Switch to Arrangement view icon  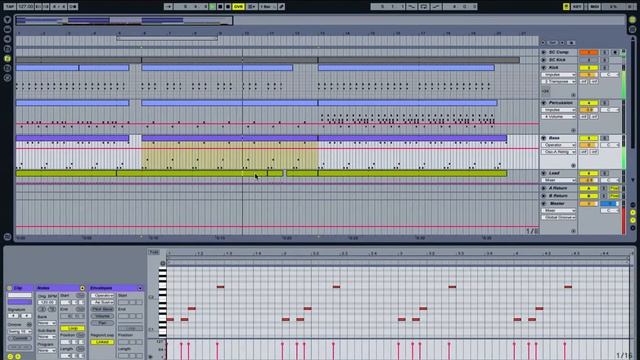tap(632, 20)
